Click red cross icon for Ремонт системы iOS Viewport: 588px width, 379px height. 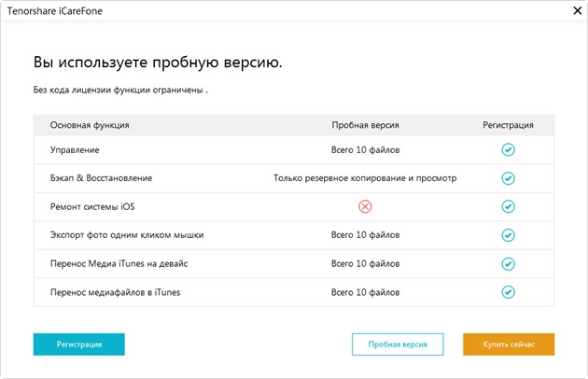pyautogui.click(x=365, y=206)
